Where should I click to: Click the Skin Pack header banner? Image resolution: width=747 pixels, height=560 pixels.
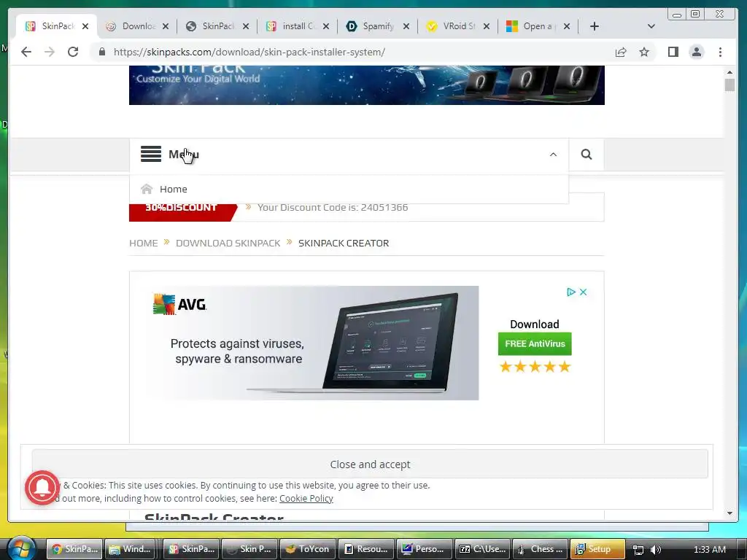point(366,85)
